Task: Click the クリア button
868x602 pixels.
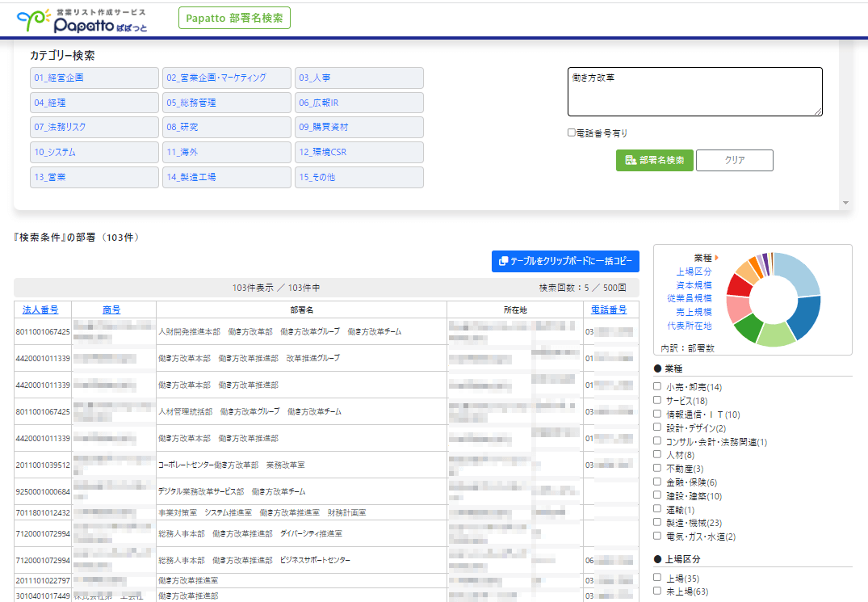Action: click(x=735, y=160)
